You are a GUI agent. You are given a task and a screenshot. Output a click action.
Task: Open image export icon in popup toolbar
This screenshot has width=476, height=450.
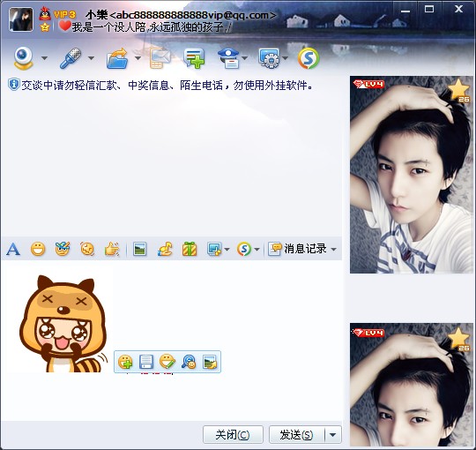click(210, 362)
